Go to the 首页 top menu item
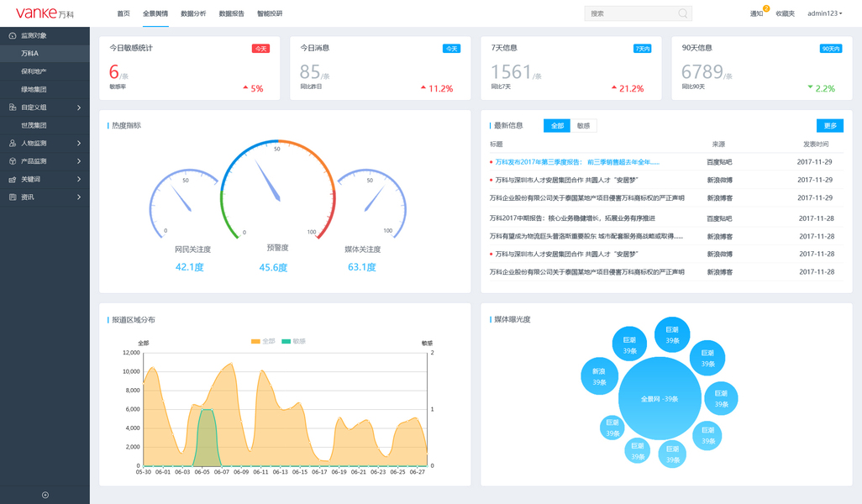 124,13
